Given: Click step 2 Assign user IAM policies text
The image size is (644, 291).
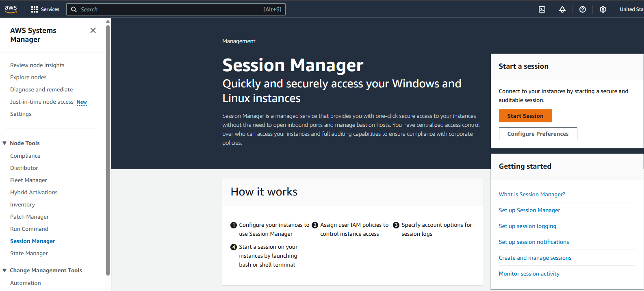Looking at the screenshot, I should coord(354,229).
